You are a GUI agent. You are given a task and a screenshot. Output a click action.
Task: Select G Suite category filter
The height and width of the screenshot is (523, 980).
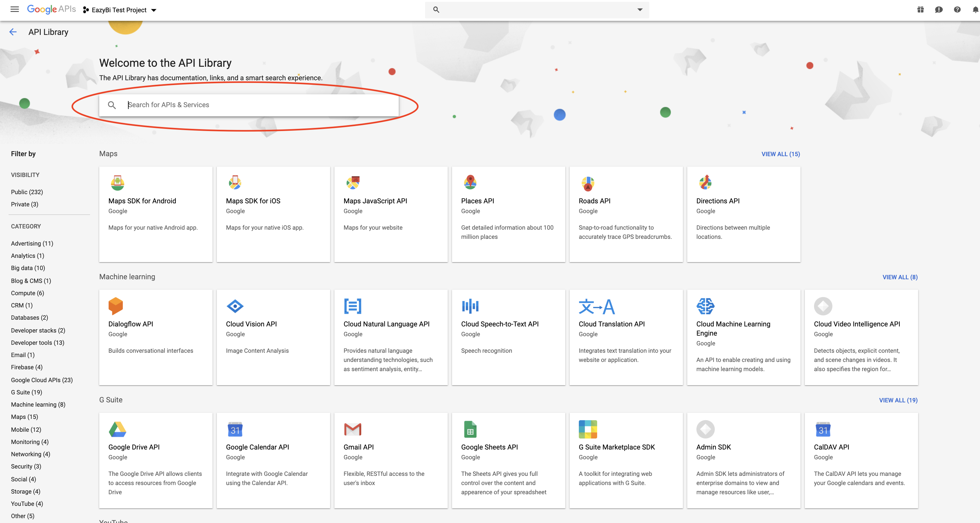(27, 392)
